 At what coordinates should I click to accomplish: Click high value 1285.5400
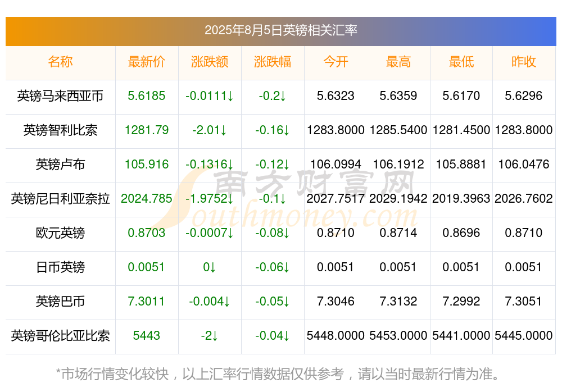pyautogui.click(x=398, y=130)
